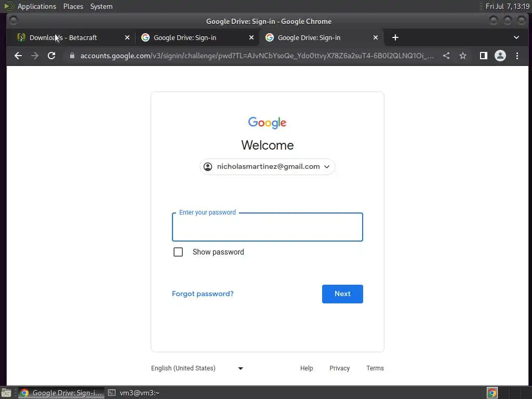Click the Google logo
Image resolution: width=532 pixels, height=399 pixels.
(268, 123)
